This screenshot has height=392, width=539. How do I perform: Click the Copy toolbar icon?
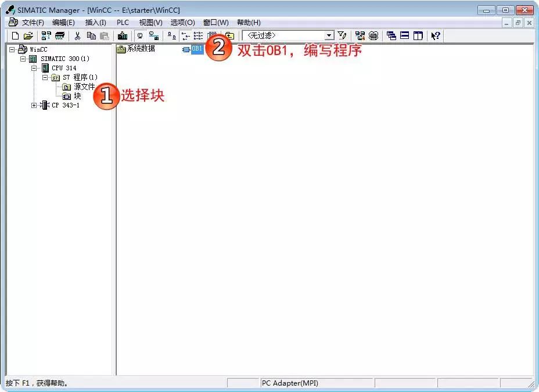point(91,36)
